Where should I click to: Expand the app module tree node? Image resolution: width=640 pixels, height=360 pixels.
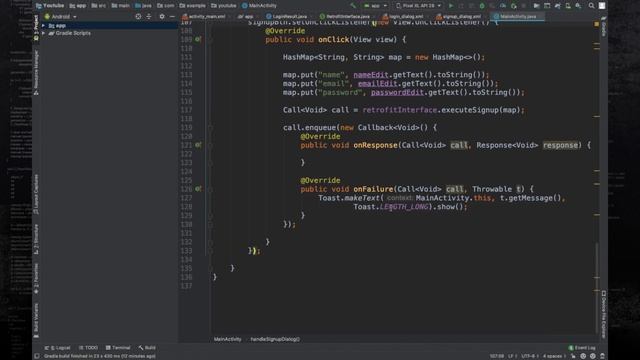[44, 25]
